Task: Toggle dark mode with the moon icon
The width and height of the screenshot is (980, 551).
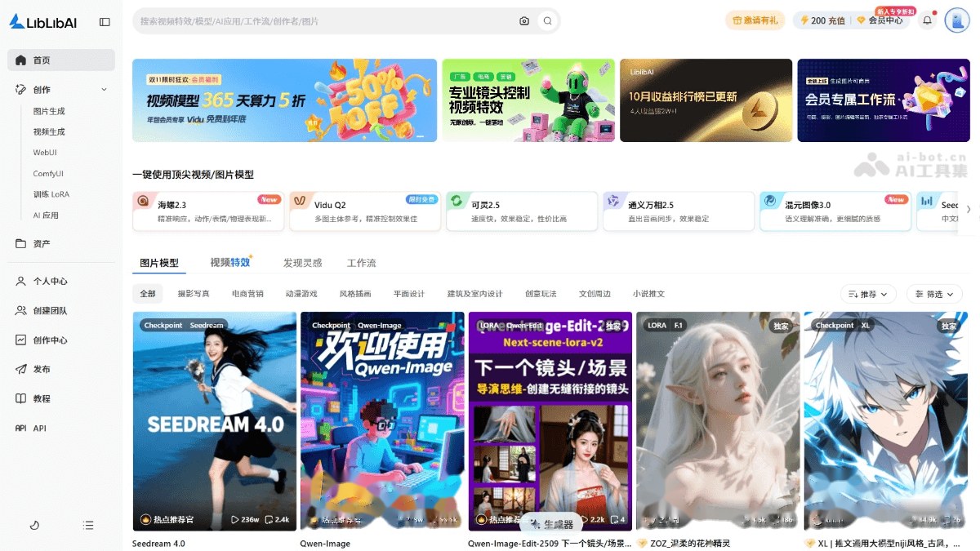Action: click(x=33, y=525)
